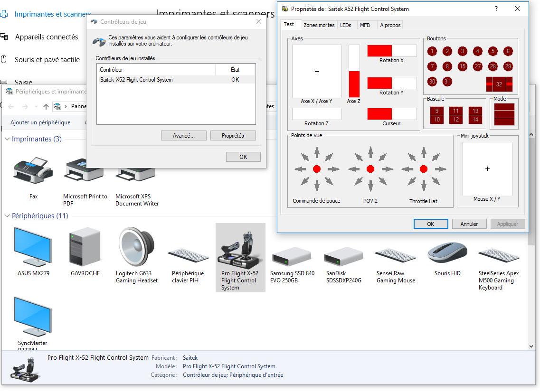
Task: Click the Mouse X / Y mini-joystick pad
Action: (x=487, y=169)
